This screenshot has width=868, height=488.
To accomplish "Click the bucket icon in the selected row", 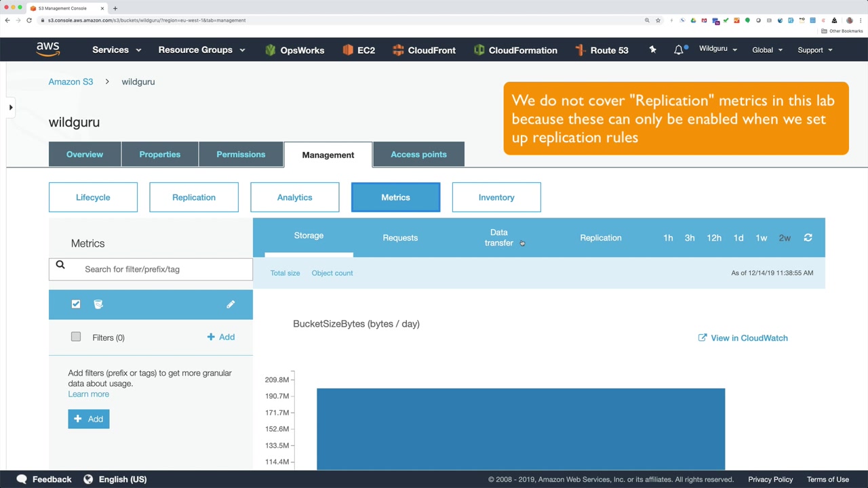I will click(98, 304).
